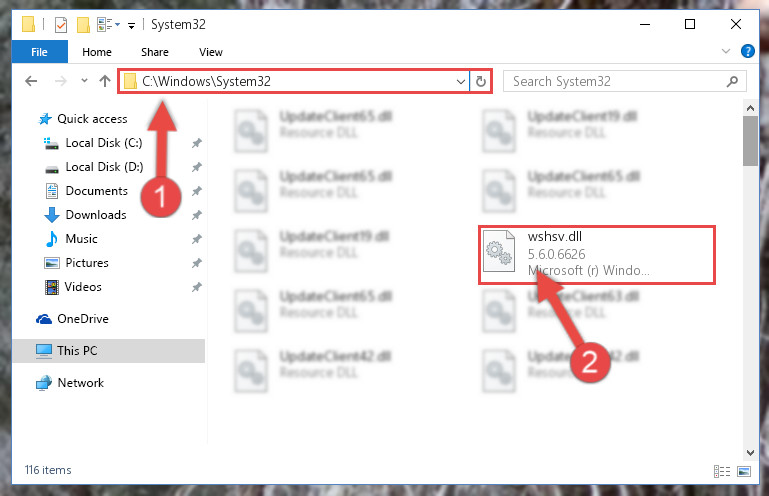
Task: Switch to the View ribbon tab
Action: pos(210,52)
